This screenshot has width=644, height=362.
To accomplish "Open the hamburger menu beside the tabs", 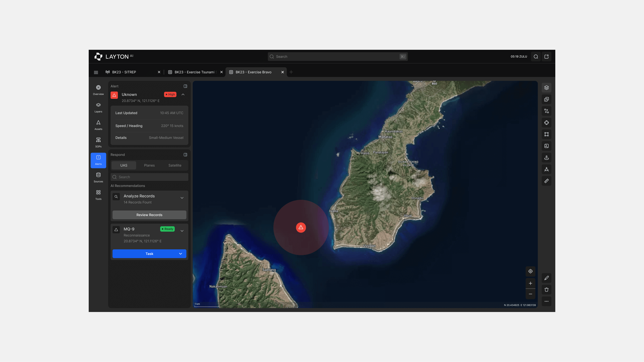I will click(96, 72).
